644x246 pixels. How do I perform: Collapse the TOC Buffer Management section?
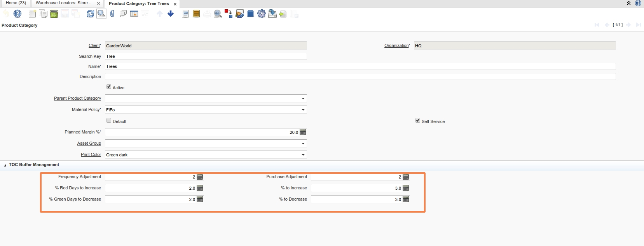click(5, 165)
